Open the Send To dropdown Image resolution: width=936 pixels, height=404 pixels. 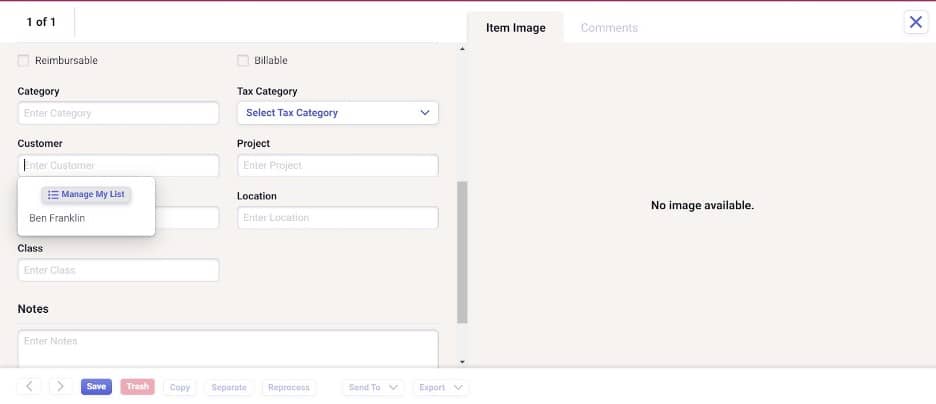pos(371,387)
